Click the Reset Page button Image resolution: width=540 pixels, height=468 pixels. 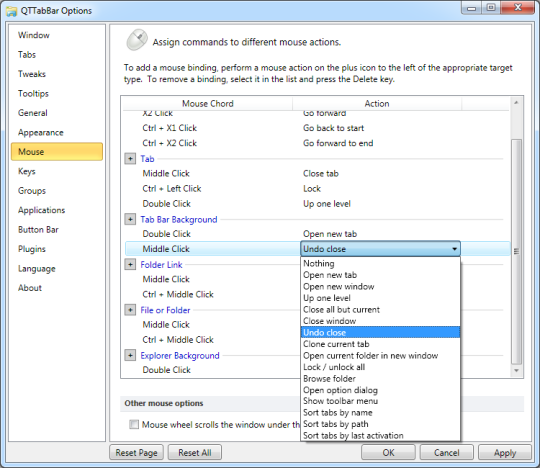coord(136,453)
